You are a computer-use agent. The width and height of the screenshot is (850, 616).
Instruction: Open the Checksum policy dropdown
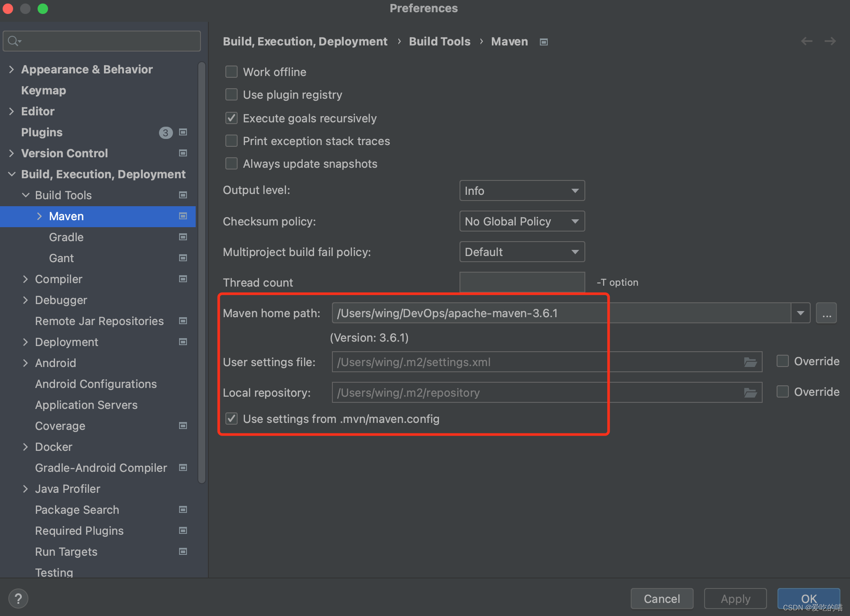522,221
